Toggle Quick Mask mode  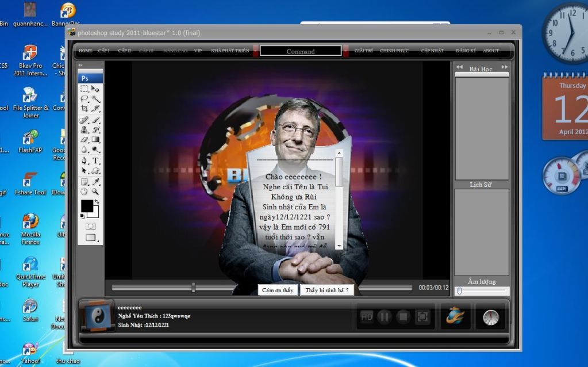[90, 226]
